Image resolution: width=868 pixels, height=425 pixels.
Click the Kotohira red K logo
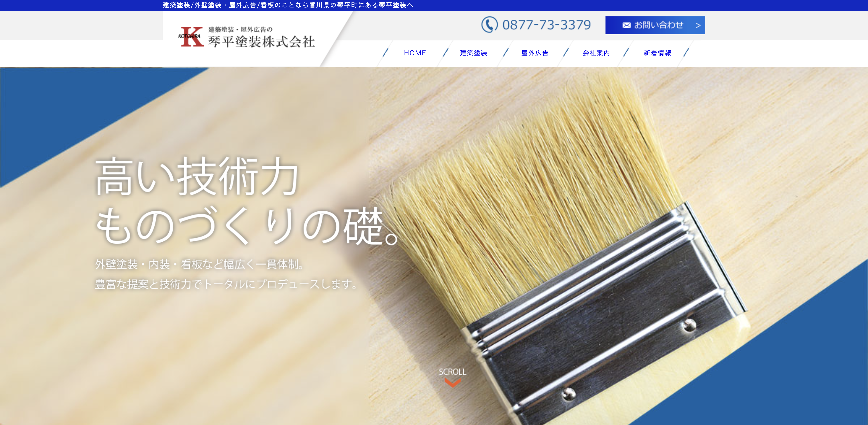pyautogui.click(x=191, y=37)
